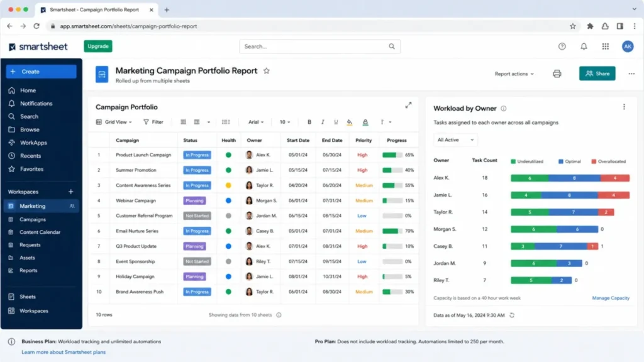
Task: Open the Report actions dropdown
Action: tap(514, 74)
